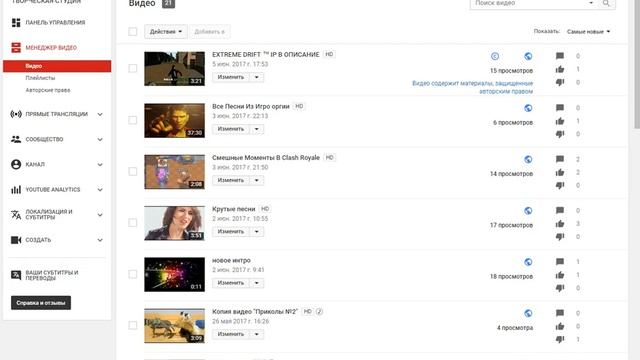Click the comments icon for EXTREME DRIFT
The width and height of the screenshot is (640, 360).
(x=560, y=56)
